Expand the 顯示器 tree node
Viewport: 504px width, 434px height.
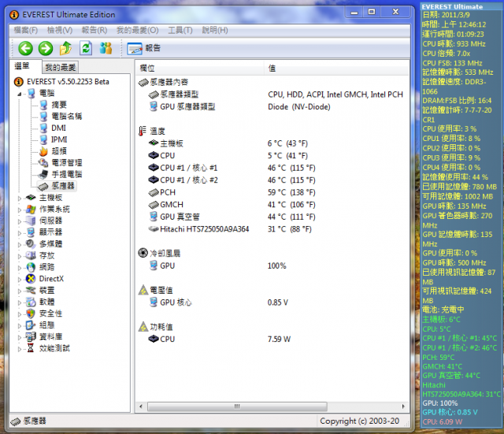(19, 233)
